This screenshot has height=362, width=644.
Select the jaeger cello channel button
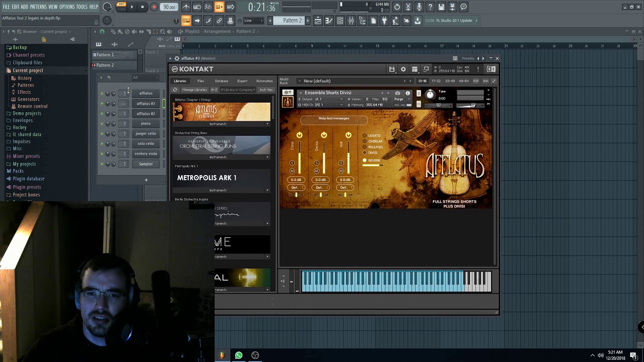pos(146,134)
